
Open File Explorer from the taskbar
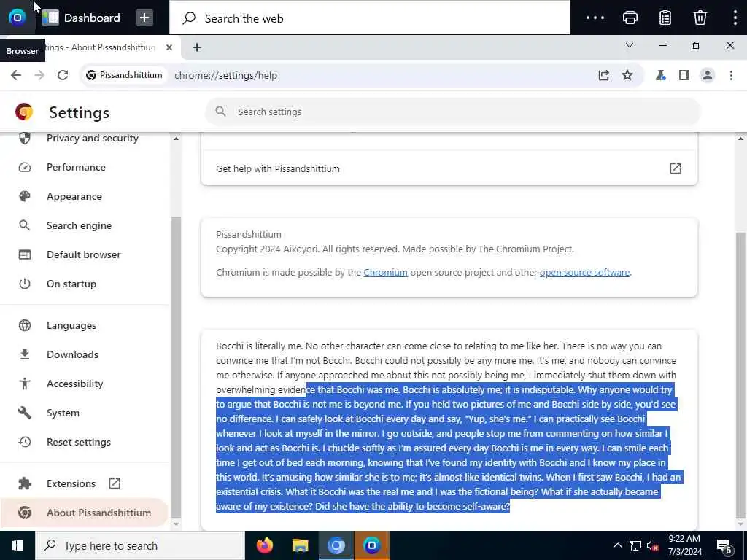pyautogui.click(x=300, y=545)
